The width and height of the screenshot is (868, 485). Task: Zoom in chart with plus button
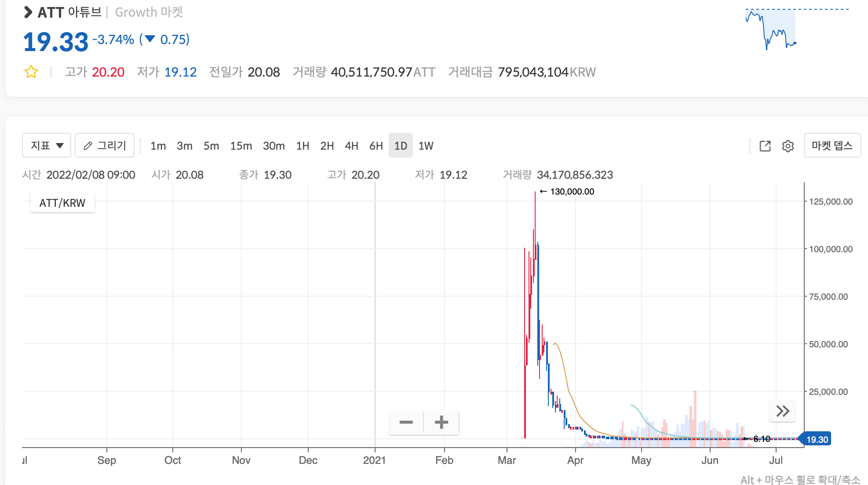point(441,423)
